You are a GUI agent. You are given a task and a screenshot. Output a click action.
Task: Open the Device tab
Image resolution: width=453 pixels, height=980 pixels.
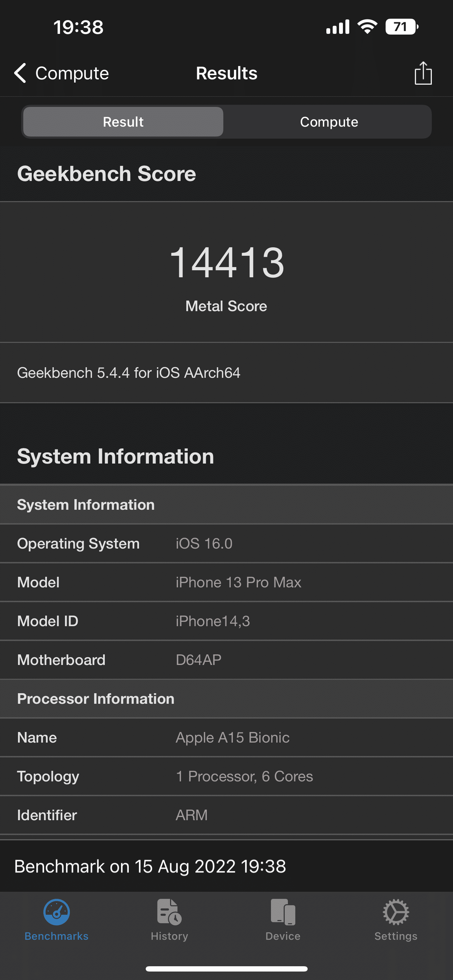point(283,920)
